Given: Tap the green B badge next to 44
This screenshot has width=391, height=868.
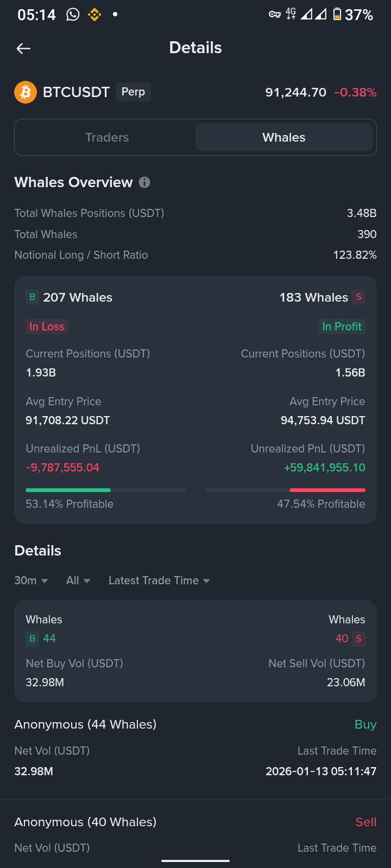Looking at the screenshot, I should (32, 639).
